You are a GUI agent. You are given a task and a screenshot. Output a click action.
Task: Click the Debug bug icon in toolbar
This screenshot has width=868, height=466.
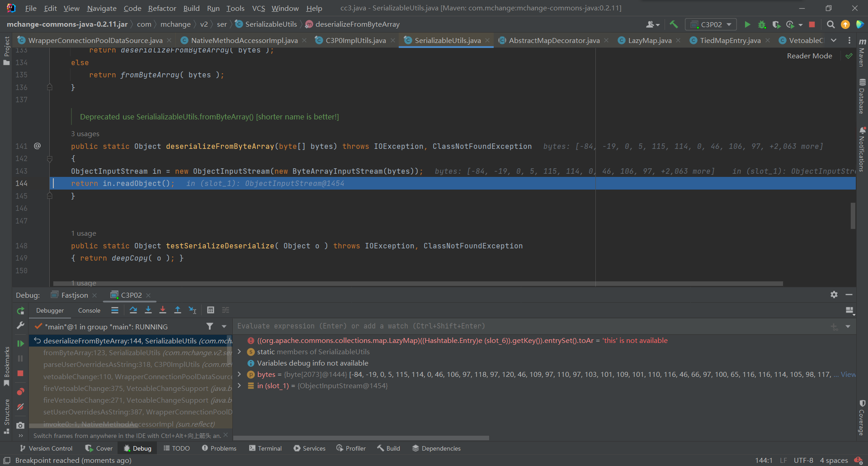(x=762, y=24)
